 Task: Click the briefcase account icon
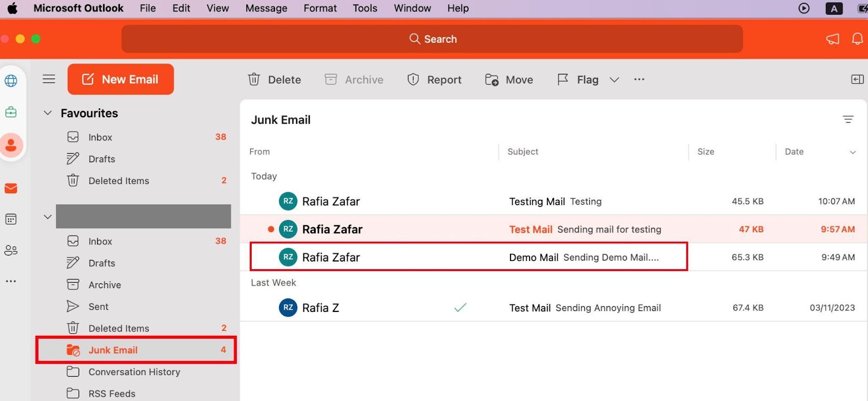tap(11, 112)
